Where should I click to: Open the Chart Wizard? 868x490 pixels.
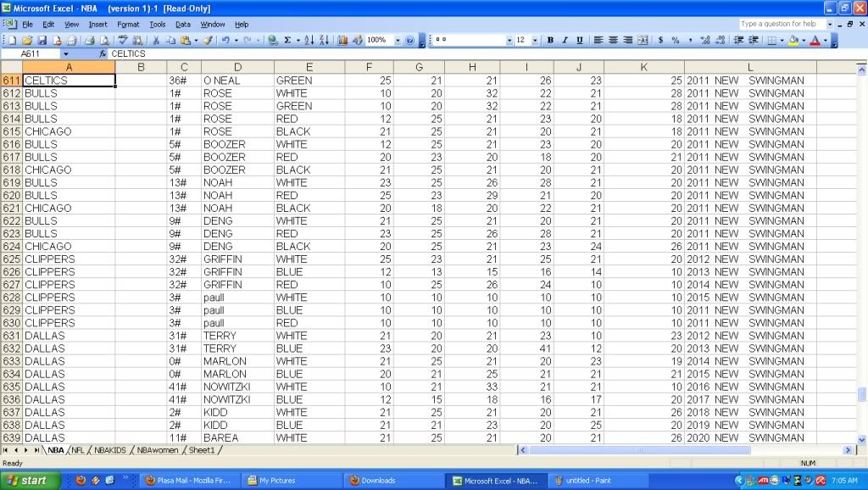click(342, 41)
